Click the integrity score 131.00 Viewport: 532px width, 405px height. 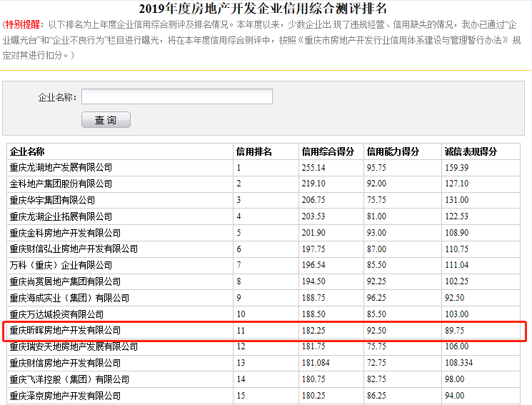coord(457,199)
